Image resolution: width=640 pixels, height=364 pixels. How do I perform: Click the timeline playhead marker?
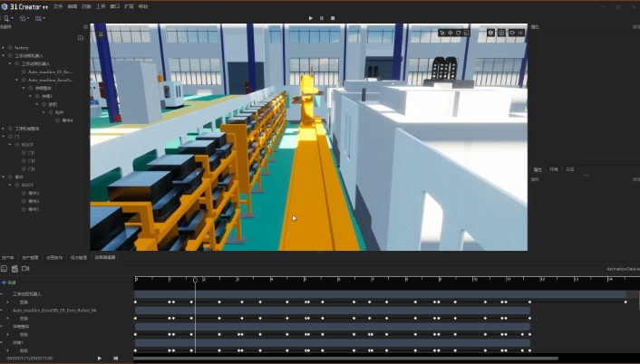195,280
